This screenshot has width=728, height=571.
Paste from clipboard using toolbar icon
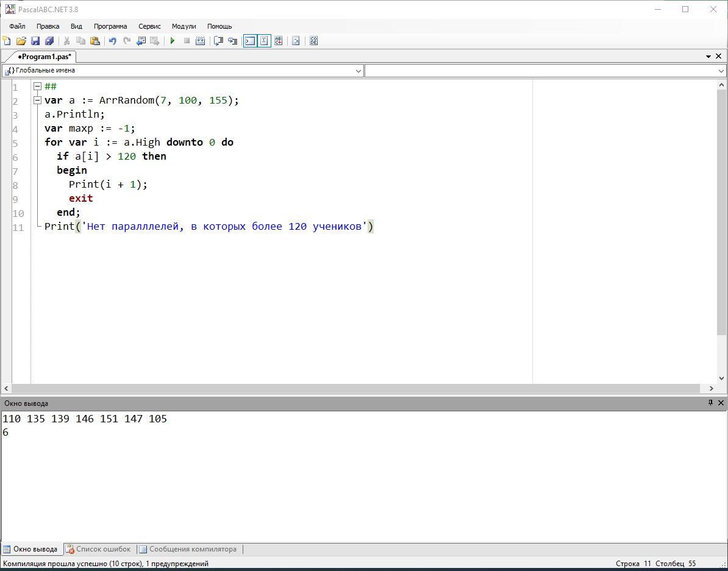95,41
